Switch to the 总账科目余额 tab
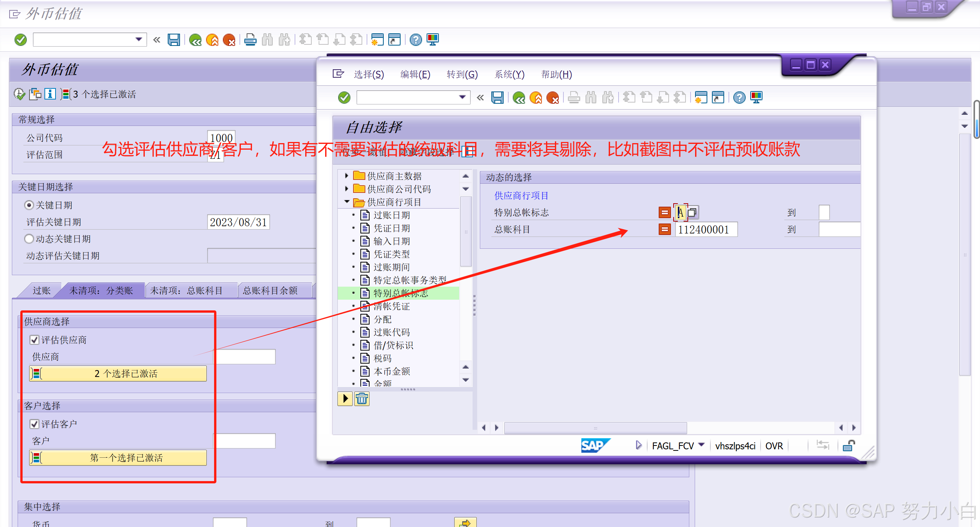The width and height of the screenshot is (980, 527). click(x=271, y=290)
